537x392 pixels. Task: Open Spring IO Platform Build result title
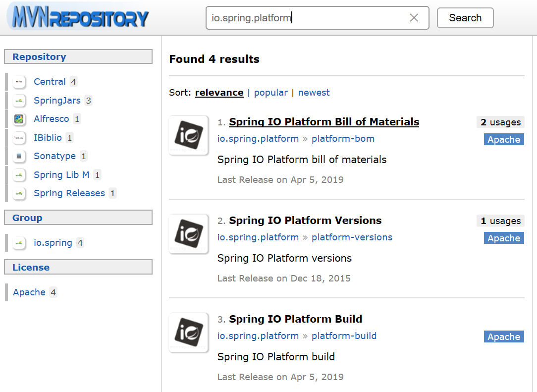295,319
